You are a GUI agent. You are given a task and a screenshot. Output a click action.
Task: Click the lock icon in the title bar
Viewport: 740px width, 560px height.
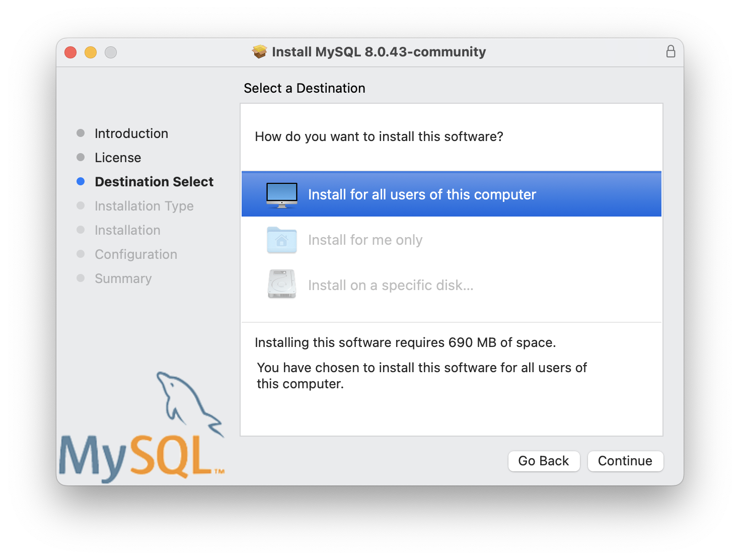click(671, 51)
